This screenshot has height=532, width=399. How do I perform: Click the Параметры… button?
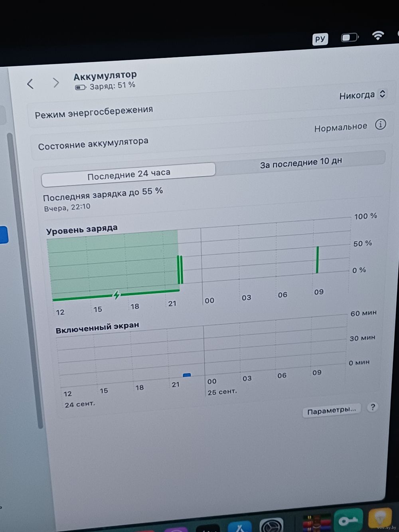click(332, 410)
